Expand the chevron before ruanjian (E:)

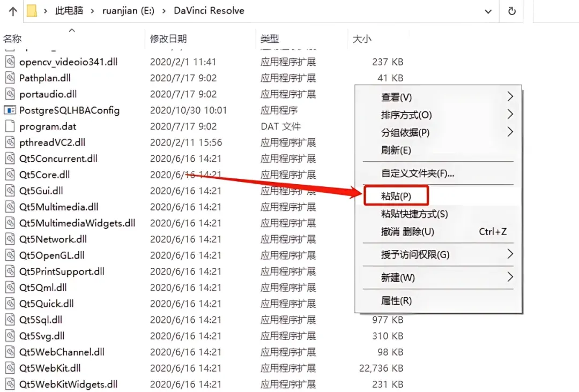(93, 11)
